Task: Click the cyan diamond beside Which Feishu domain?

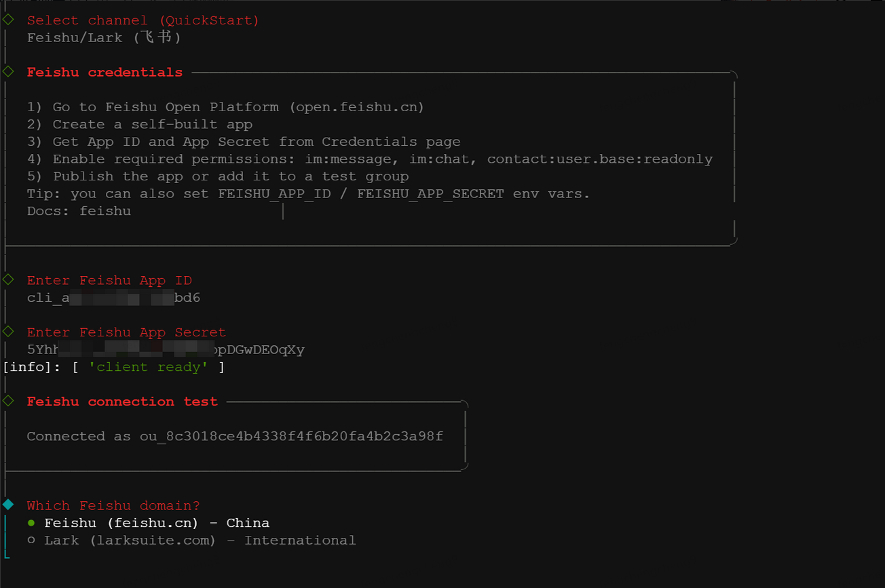Action: [x=8, y=505]
